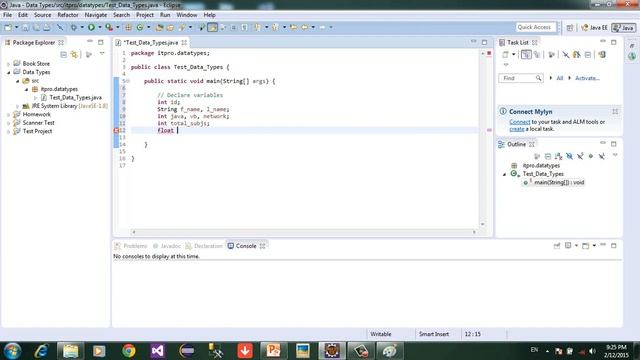Click the New Java Package toolbar icon
The width and height of the screenshot is (640, 360).
tap(128, 27)
